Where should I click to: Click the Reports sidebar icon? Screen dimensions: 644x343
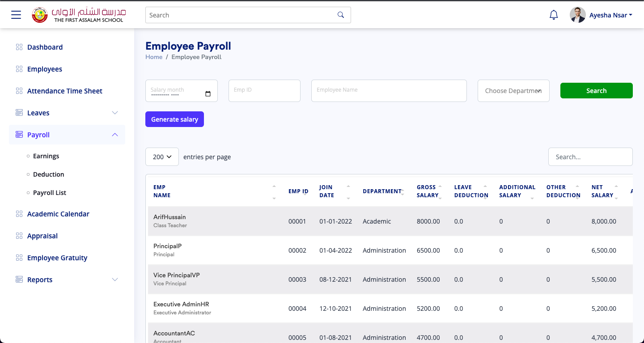click(19, 279)
